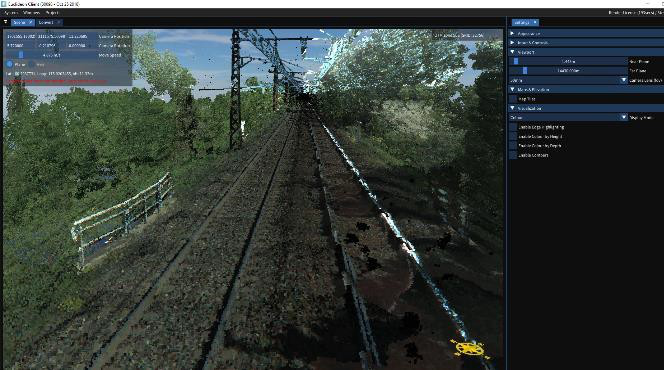
Task: Click the Far Plane slider handle
Action: (525, 71)
